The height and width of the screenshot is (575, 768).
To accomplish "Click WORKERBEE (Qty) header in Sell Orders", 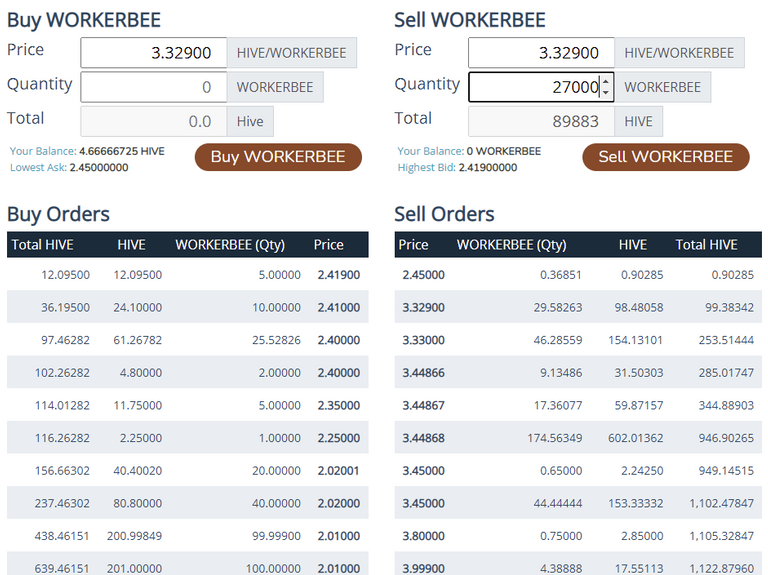I will [x=511, y=244].
